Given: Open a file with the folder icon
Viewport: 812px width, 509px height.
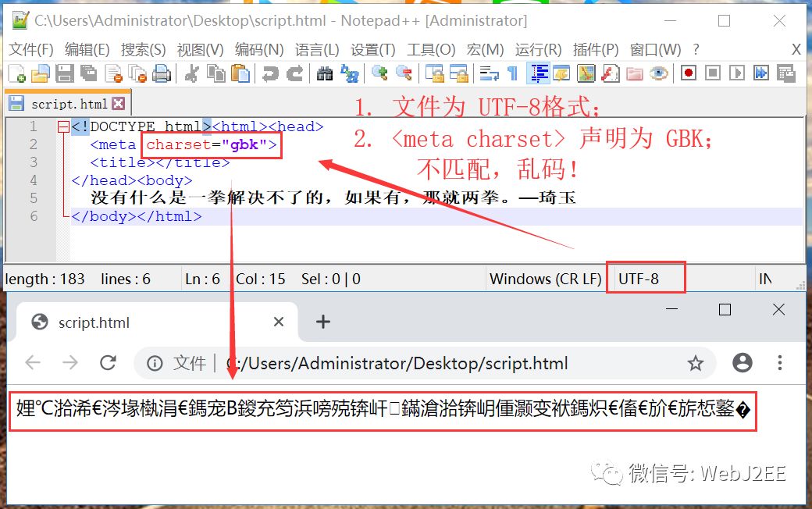Looking at the screenshot, I should click(x=41, y=73).
